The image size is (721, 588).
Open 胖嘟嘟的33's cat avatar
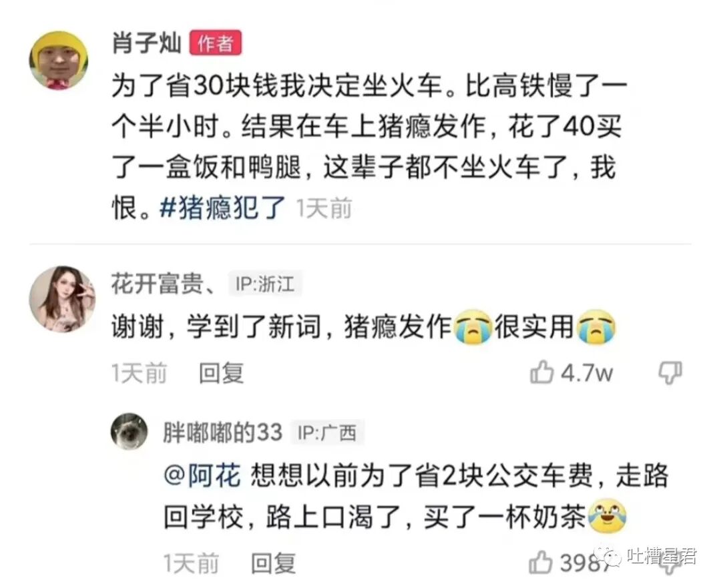click(130, 430)
